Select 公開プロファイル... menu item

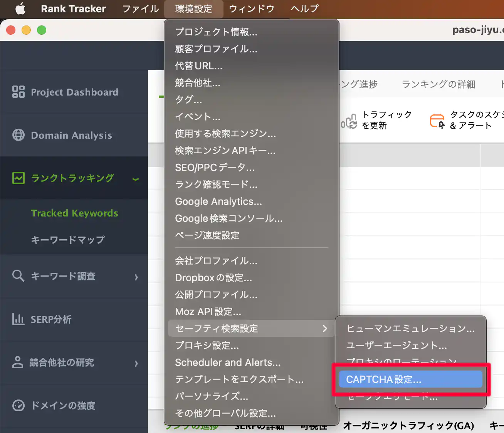point(252,294)
